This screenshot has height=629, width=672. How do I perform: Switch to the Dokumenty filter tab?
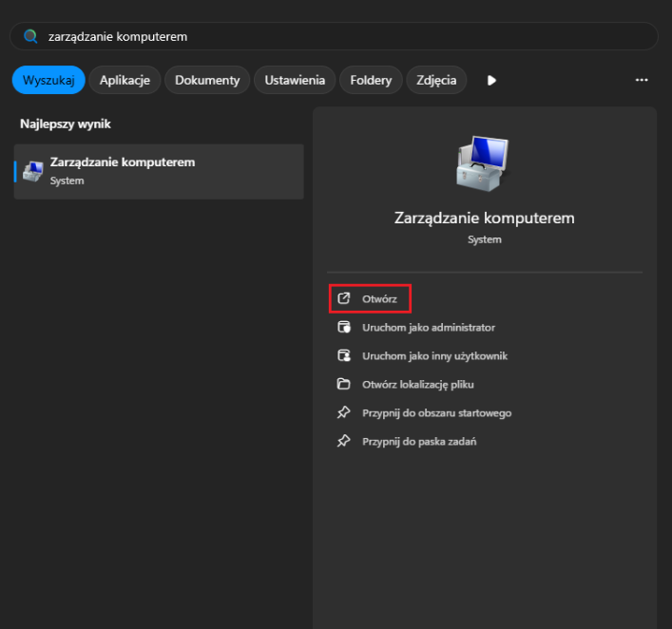click(x=207, y=80)
